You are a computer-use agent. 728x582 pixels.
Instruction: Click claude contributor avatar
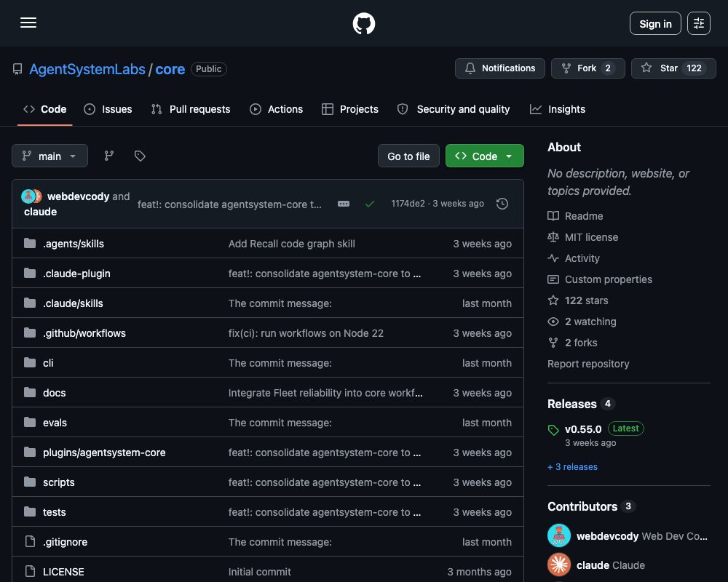pyautogui.click(x=559, y=565)
